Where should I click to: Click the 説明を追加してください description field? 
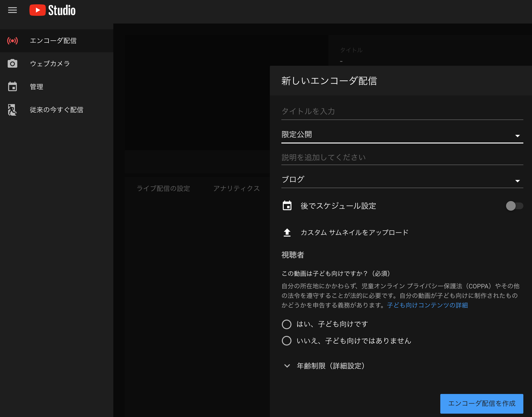(402, 157)
